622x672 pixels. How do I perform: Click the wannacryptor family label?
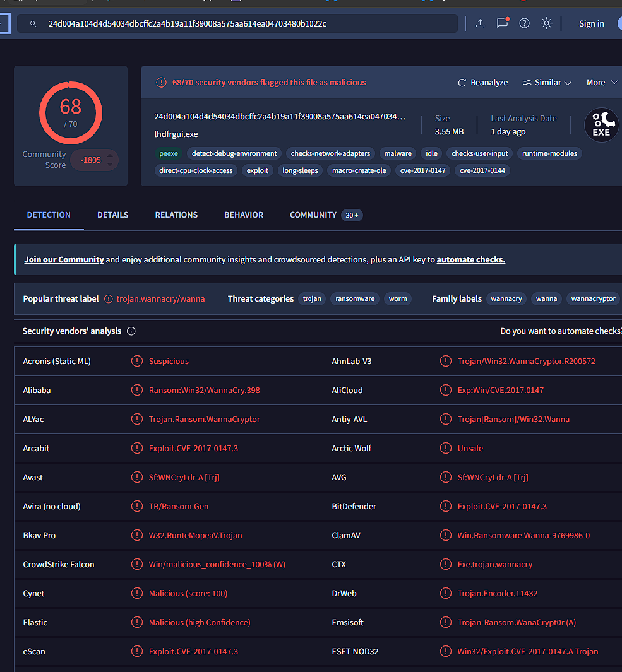(x=593, y=298)
